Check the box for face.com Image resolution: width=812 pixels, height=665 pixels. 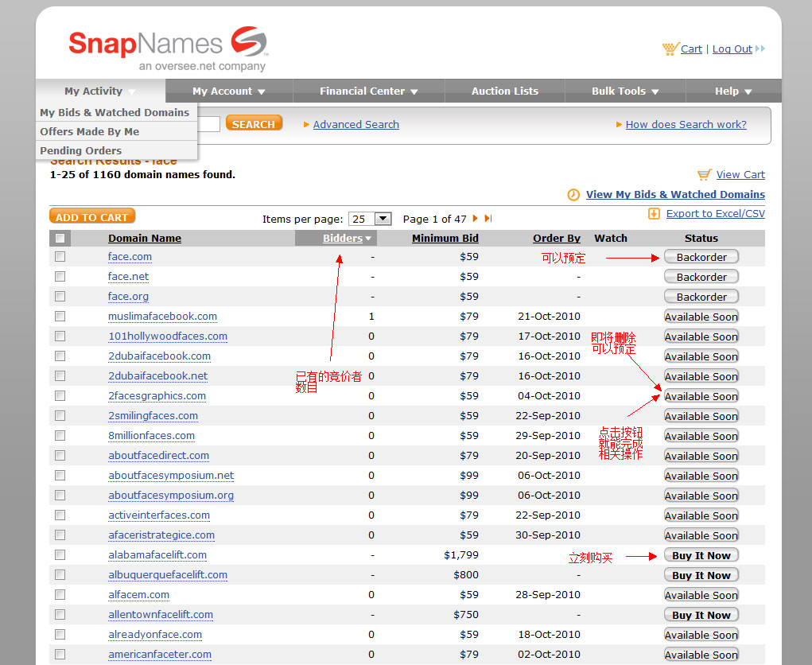(x=60, y=256)
